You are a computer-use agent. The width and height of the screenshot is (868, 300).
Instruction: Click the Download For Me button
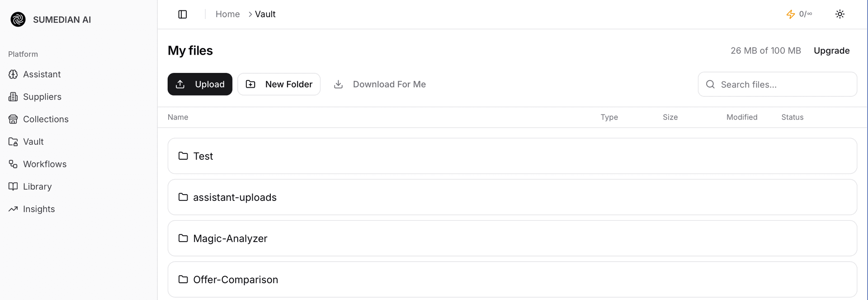coord(380,84)
